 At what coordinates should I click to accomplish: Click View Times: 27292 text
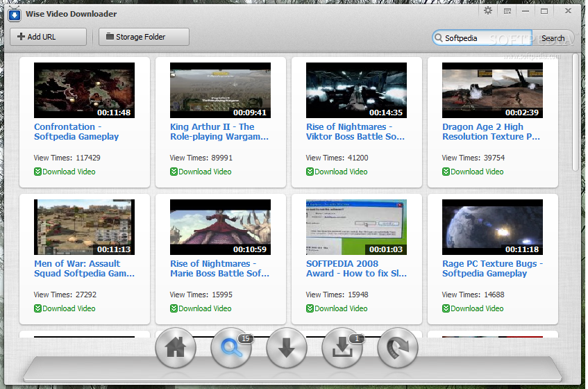65,295
